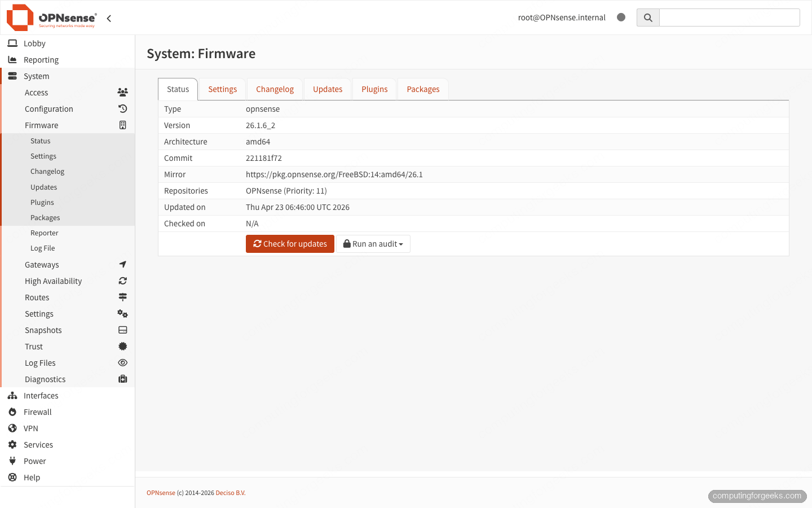Click the Routes signpost icon

[x=122, y=297]
